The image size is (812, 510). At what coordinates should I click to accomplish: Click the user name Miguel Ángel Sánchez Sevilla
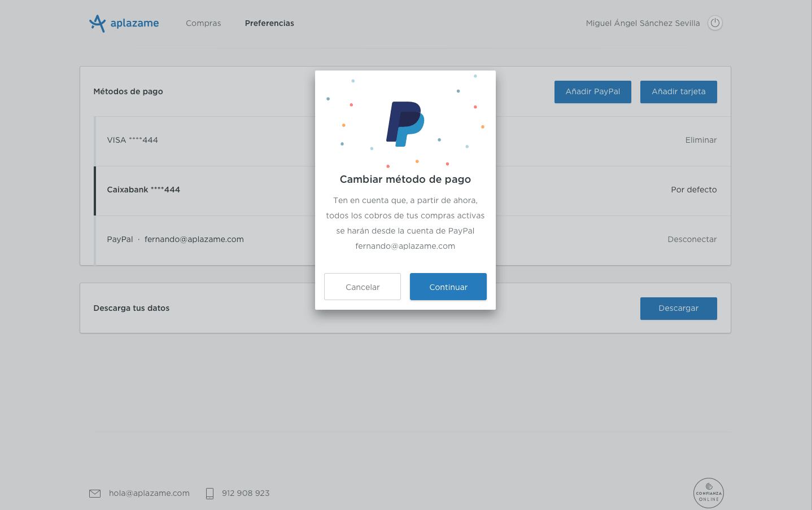click(643, 23)
